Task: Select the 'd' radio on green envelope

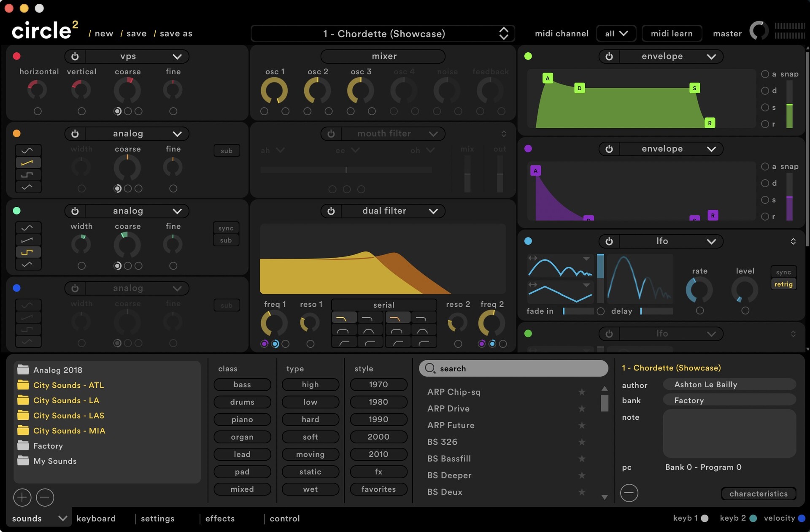Action: coord(765,91)
